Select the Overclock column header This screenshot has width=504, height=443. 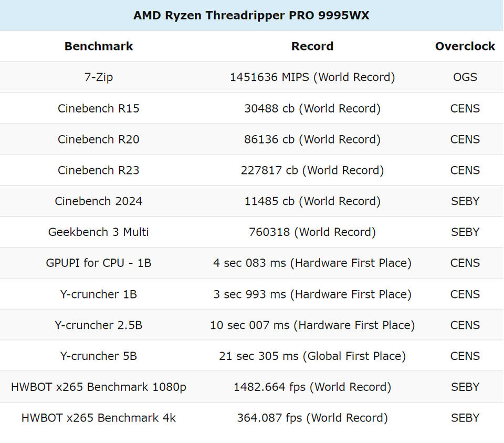(x=465, y=46)
